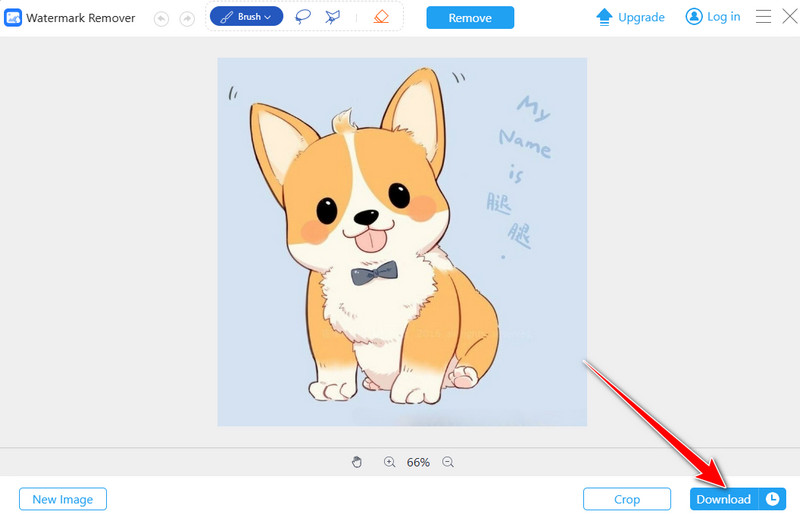Open the Brush tool dropdown
Image resolution: width=800 pixels, height=518 pixels.
coord(246,17)
